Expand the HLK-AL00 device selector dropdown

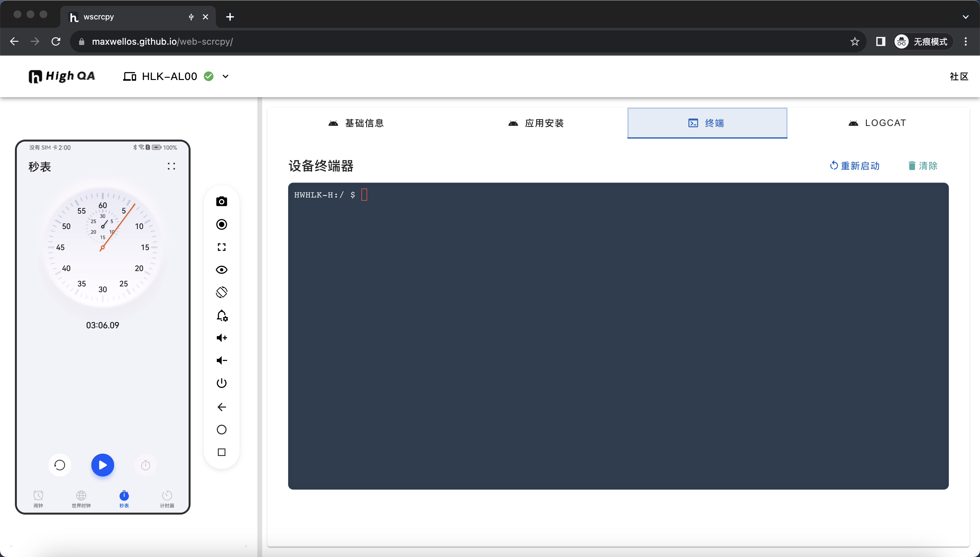[x=226, y=76]
